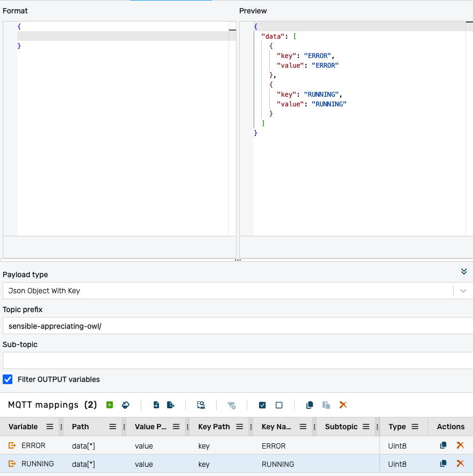Sort by the Key Path column header
The width and height of the screenshot is (473, 476).
(214, 427)
